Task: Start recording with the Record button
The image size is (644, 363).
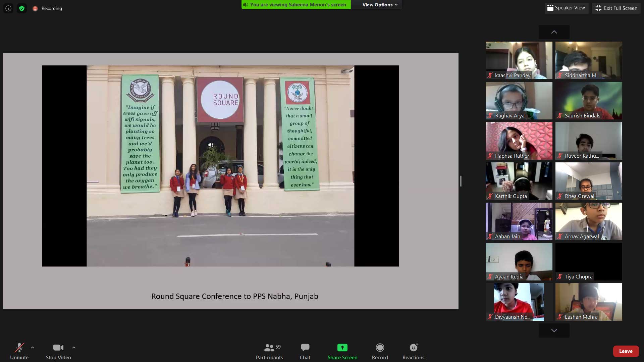Action: (x=380, y=351)
